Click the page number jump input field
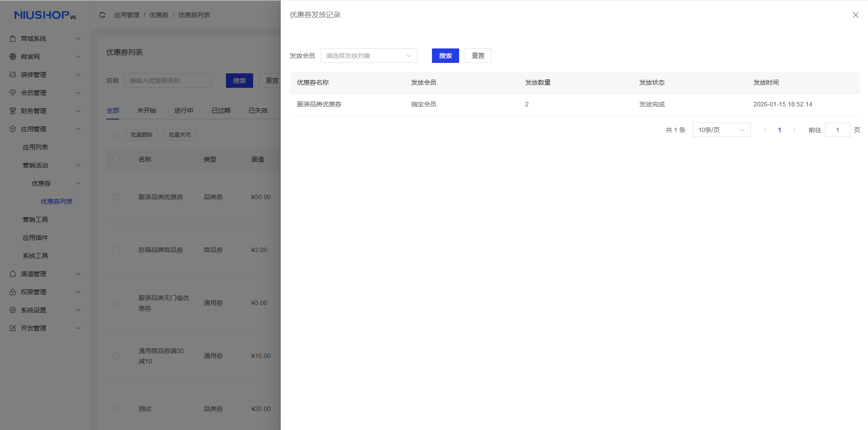Viewport: 868px width, 430px height. [x=837, y=130]
